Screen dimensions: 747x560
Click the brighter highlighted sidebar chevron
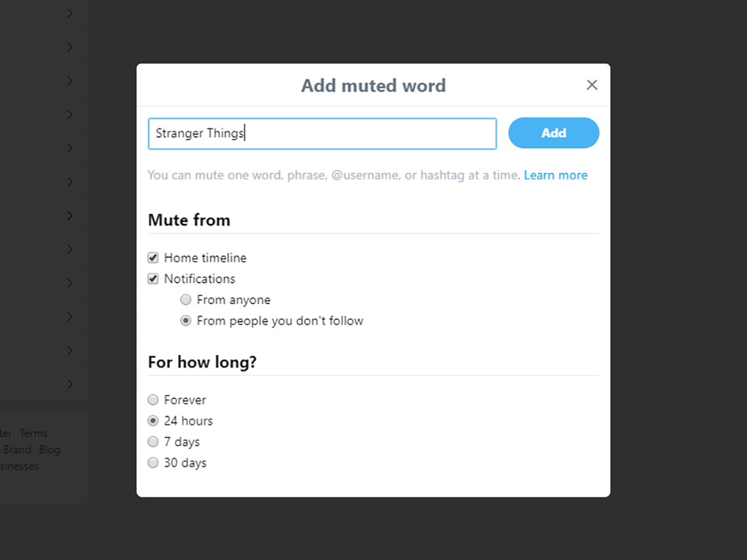point(70,216)
